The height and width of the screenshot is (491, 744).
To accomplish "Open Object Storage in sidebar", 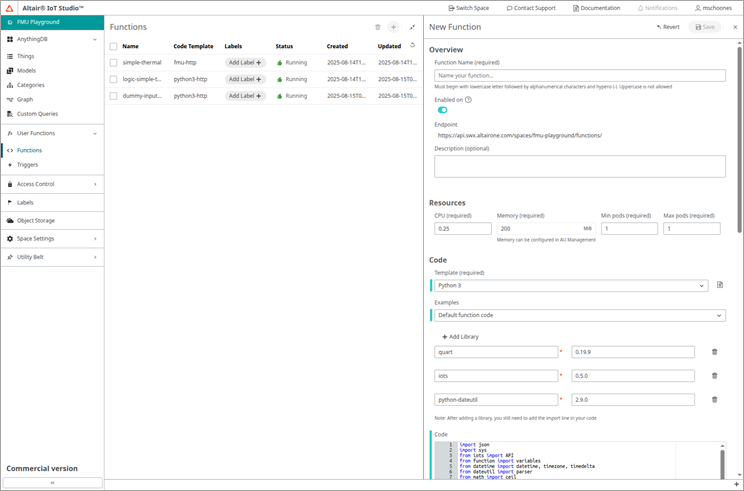I will click(x=36, y=220).
